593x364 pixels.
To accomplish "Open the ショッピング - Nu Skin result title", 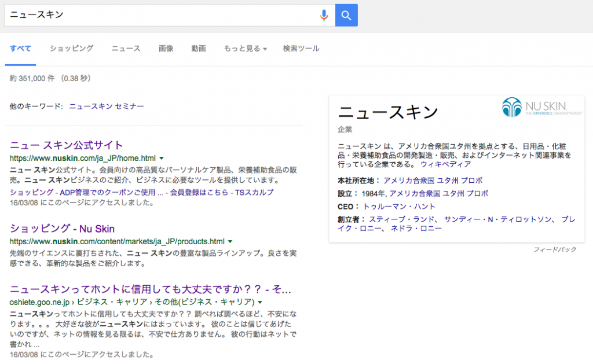I will (63, 229).
